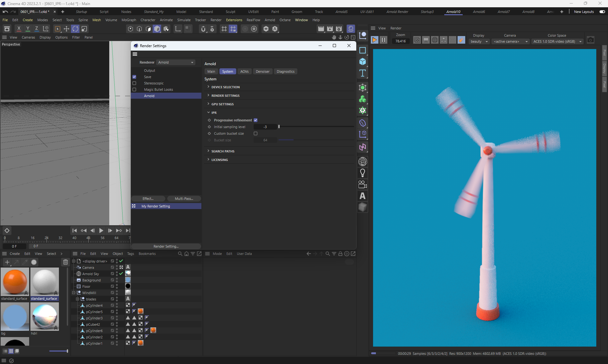Click the Multi-Pass... button

tap(184, 199)
